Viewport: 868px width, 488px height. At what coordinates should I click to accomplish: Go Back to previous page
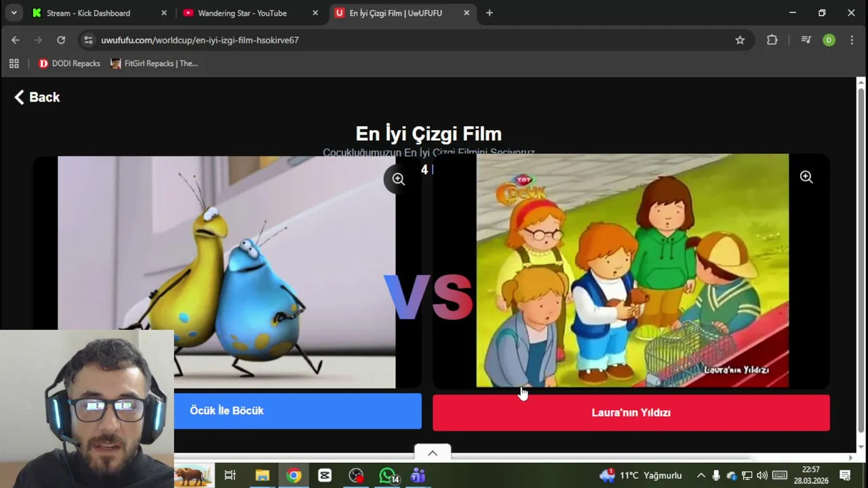point(37,97)
